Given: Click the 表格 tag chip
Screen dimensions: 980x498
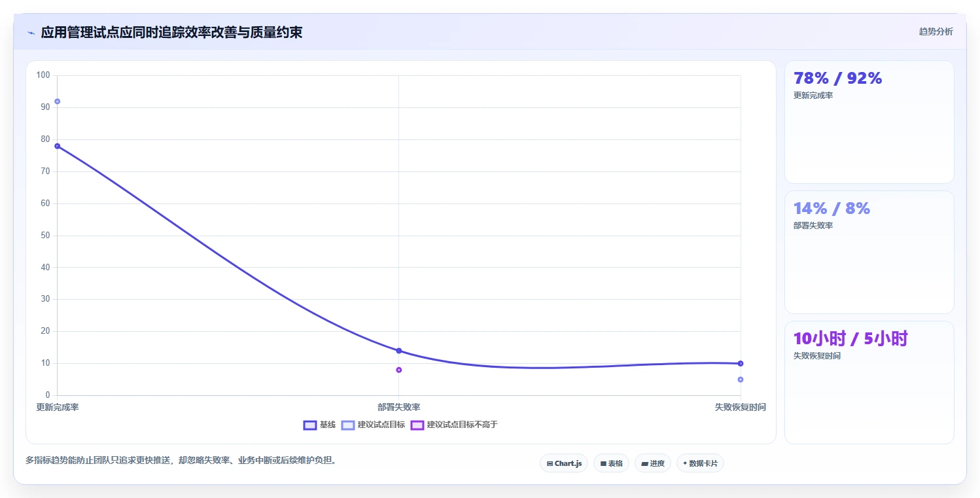Looking at the screenshot, I should 611,463.
